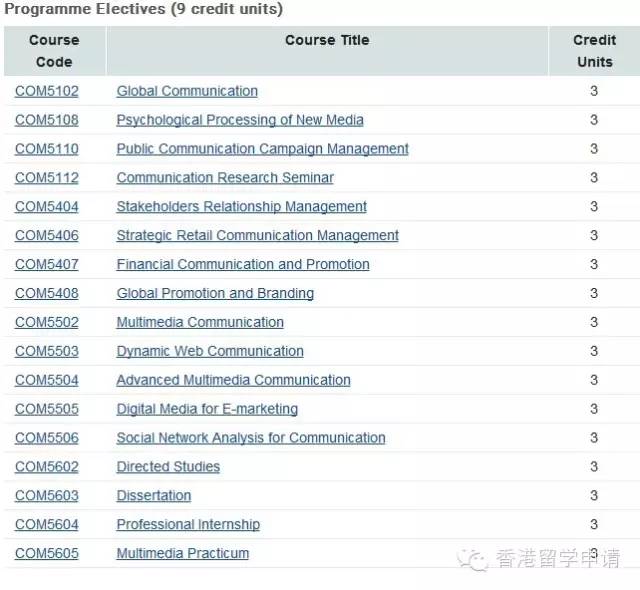
Task: Open Advanced Multimedia Communication link
Action: pyautogui.click(x=233, y=380)
